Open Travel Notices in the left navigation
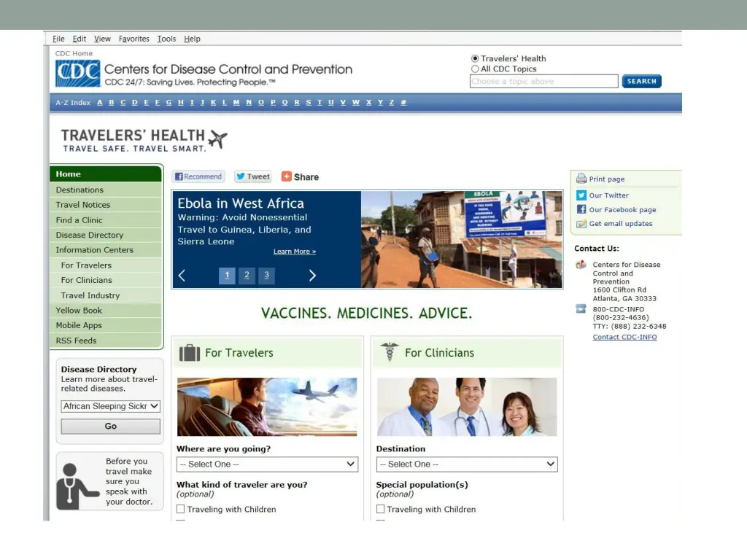This screenshot has width=747, height=560. [x=106, y=205]
